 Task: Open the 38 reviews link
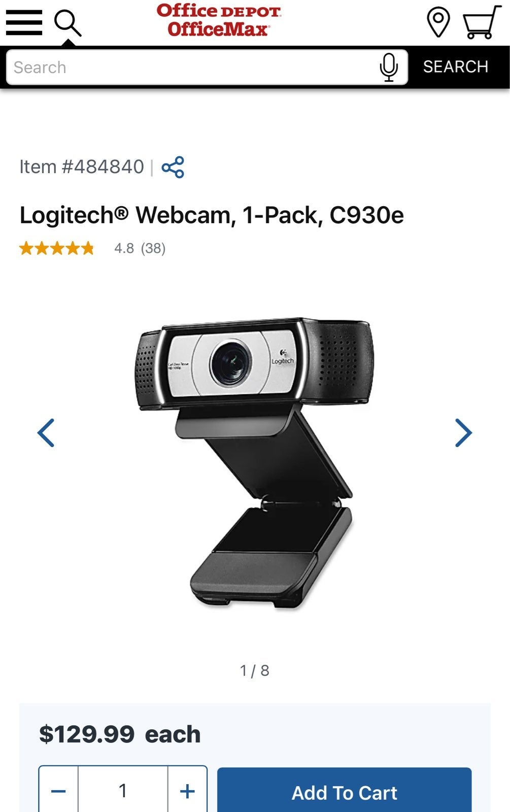tap(153, 248)
